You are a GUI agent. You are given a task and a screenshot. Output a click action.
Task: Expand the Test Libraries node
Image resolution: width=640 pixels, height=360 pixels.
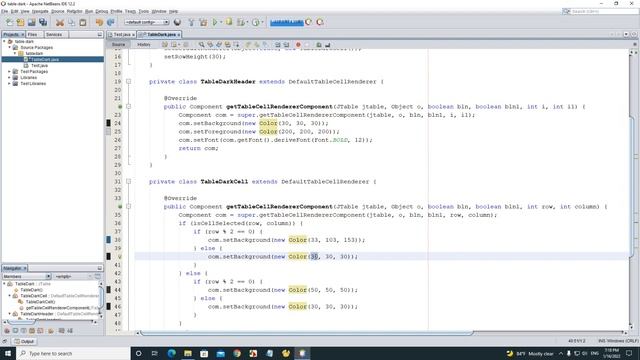coord(10,84)
